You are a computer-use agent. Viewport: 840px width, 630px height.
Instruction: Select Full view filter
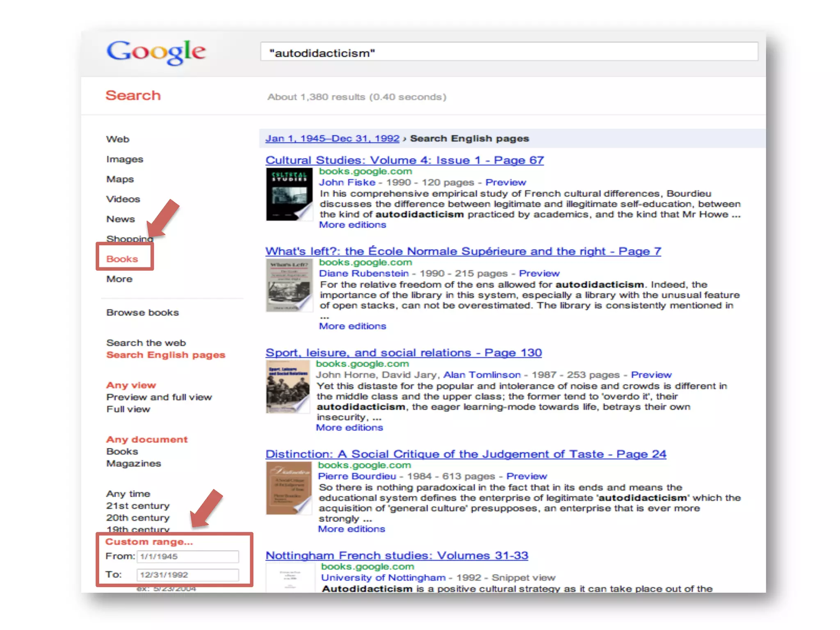click(x=128, y=409)
